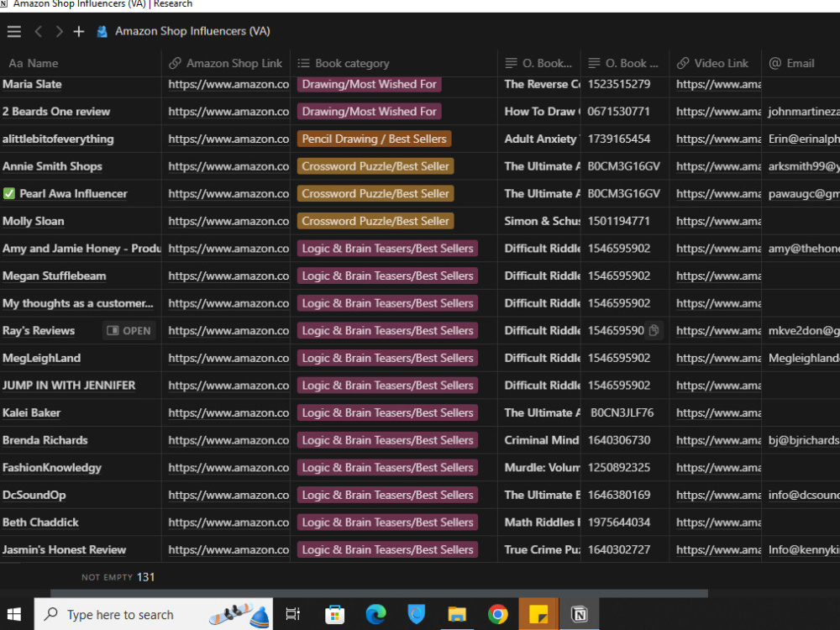This screenshot has width=840, height=630.
Task: Click the second O. Book column header
Action: (x=623, y=63)
